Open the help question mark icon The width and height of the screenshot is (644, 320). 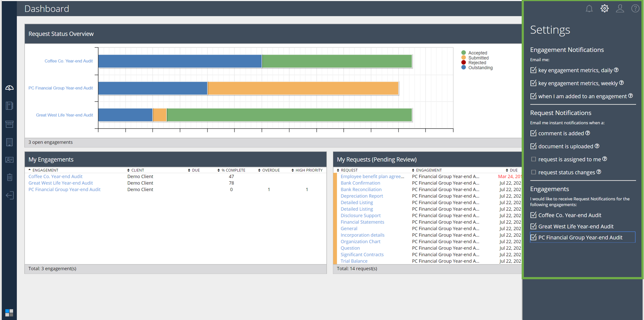[635, 9]
